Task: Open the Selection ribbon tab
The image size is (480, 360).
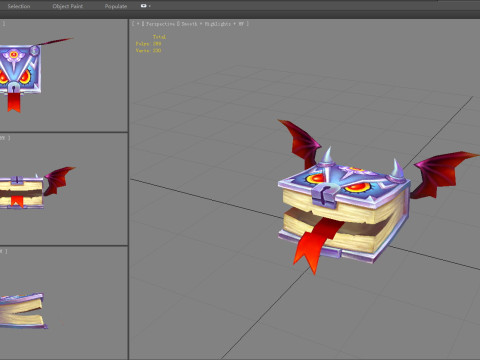Action: 19,6
